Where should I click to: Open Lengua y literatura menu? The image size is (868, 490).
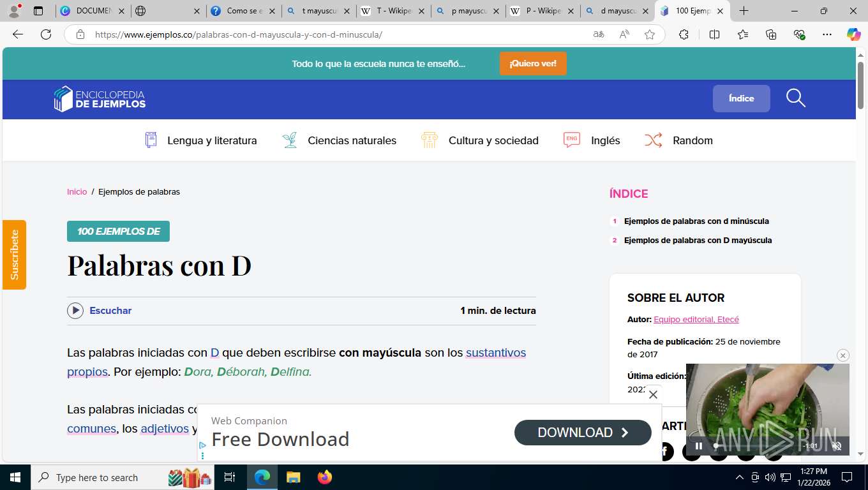(x=201, y=140)
